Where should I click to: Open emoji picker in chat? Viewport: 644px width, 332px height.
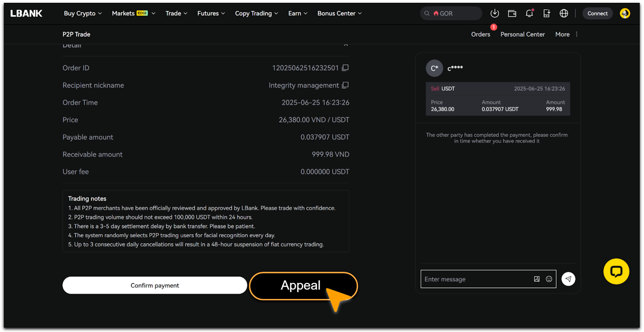pyautogui.click(x=549, y=279)
